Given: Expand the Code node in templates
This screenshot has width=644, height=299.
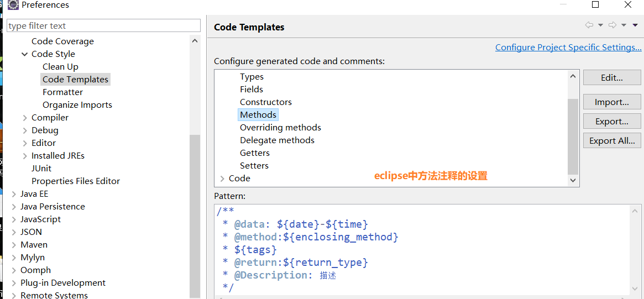Looking at the screenshot, I should coord(222,179).
